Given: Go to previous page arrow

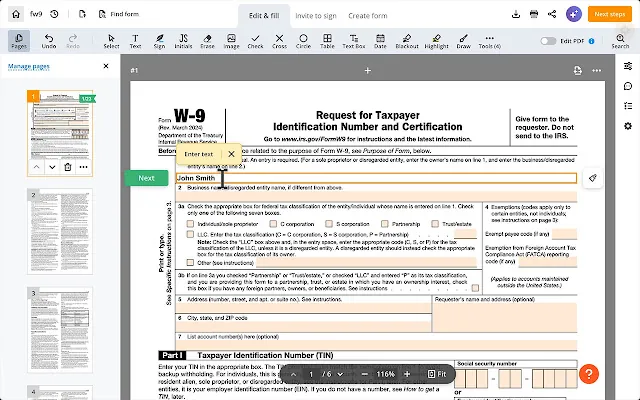Looking at the screenshot, I should pyautogui.click(x=293, y=374).
